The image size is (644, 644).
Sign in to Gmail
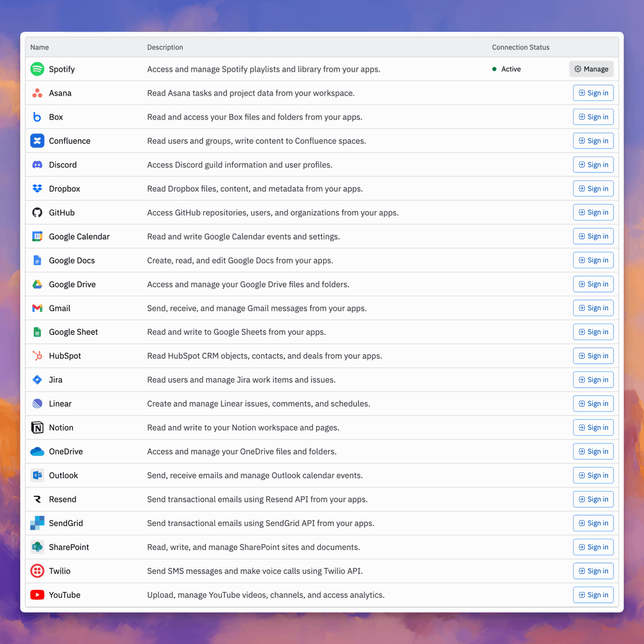tap(593, 308)
